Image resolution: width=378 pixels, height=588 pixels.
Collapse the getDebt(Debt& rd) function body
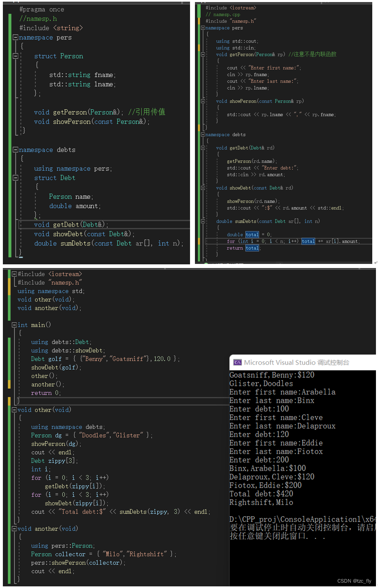pos(203,148)
